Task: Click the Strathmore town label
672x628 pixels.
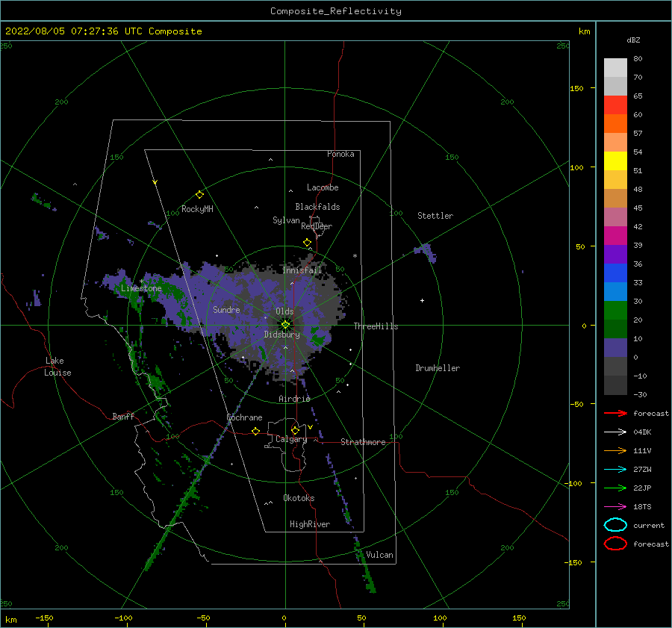Action: pos(364,442)
